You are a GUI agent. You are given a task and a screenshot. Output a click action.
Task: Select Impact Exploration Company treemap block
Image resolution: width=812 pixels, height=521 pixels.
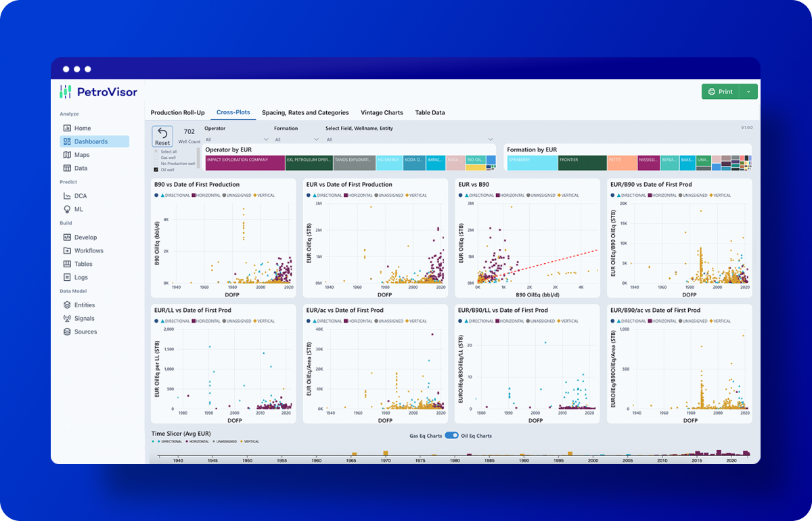(x=244, y=162)
